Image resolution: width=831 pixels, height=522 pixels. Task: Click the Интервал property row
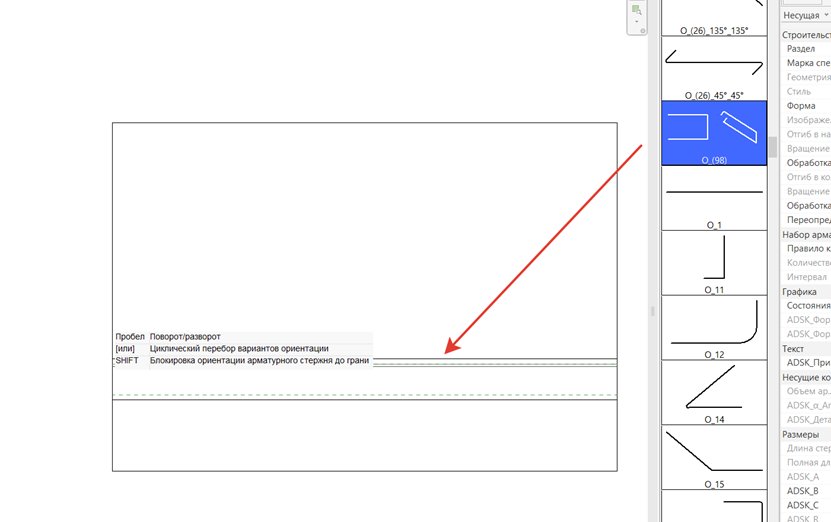click(806, 277)
